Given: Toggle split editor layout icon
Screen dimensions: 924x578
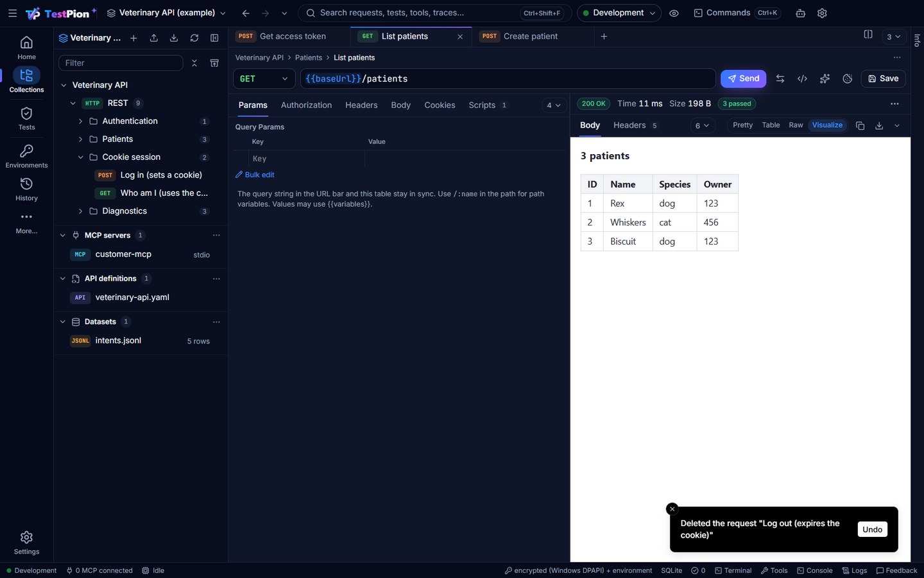Looking at the screenshot, I should point(868,35).
